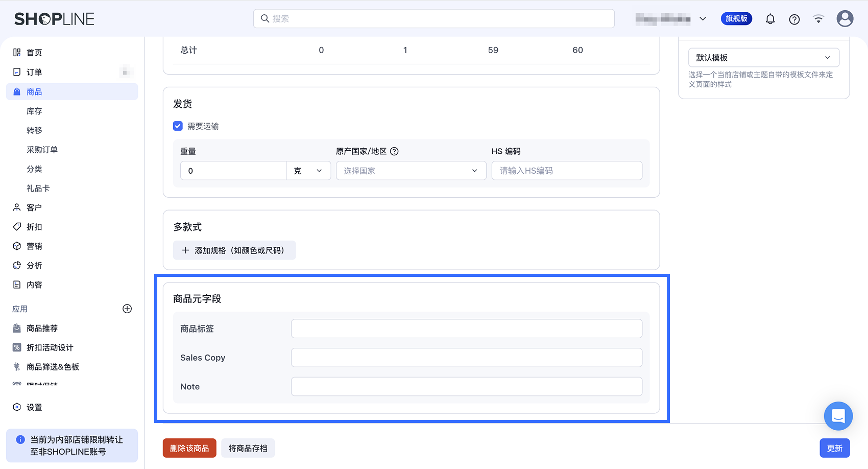This screenshot has width=868, height=469.
Task: Open the 订单 menu item
Action: [34, 72]
